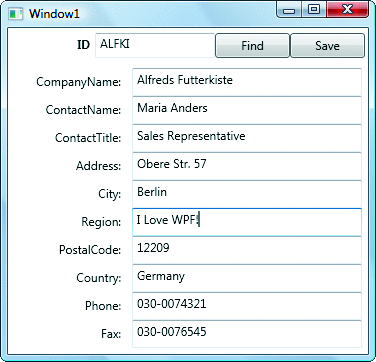Place cursor in Region field I Love WPF!
The height and width of the screenshot is (362, 376).
(247, 222)
